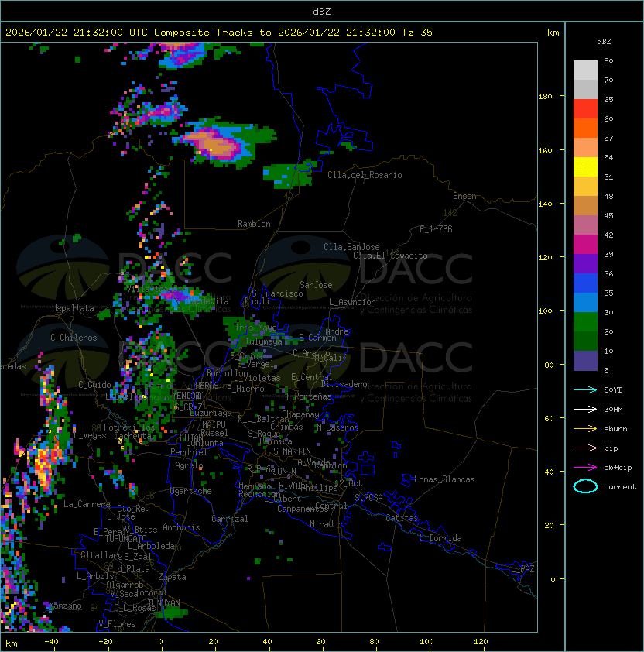Click the 'km' unit label at bottom-left

(12, 643)
